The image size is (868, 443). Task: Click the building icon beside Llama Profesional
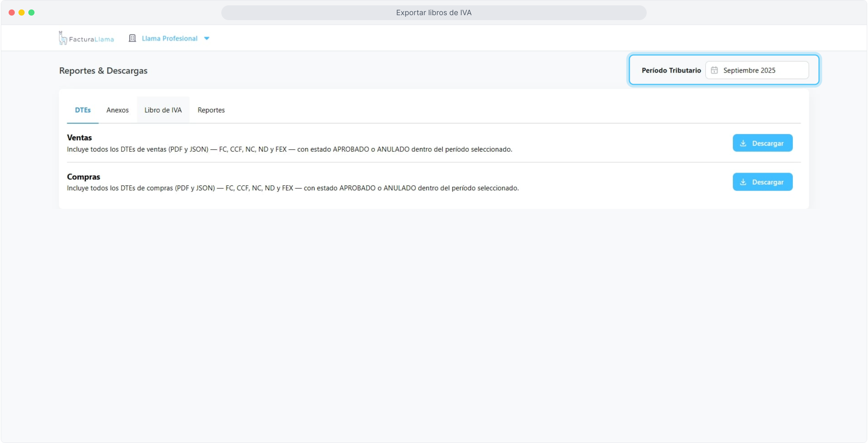pos(132,38)
